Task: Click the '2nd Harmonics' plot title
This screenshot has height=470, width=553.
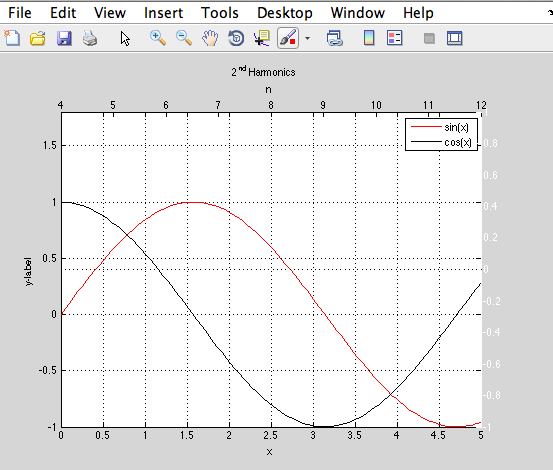Action: pos(263,71)
